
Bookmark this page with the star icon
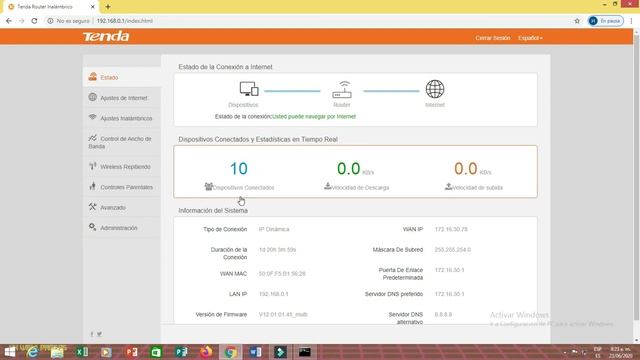[x=577, y=21]
